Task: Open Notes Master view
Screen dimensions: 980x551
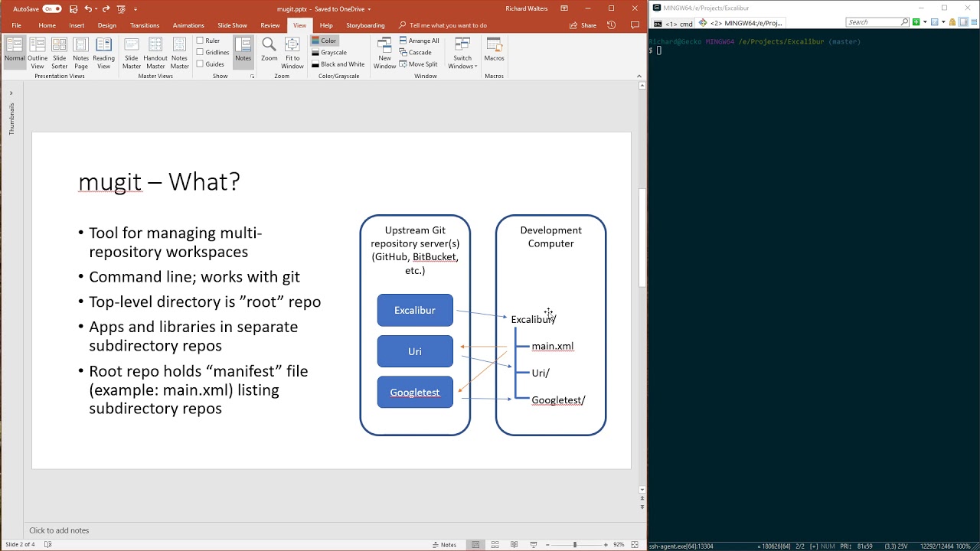Action: coord(179,52)
